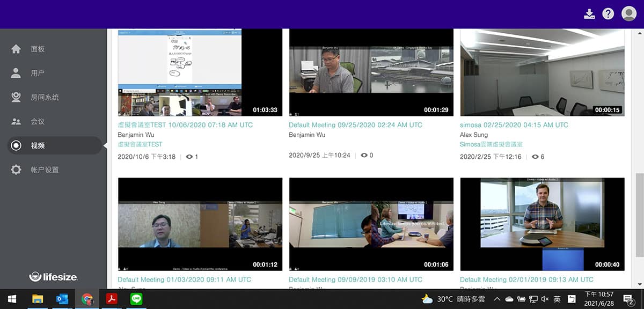Open Default Meeting 09/09/2019 03:10 AM UTC link
This screenshot has height=309, width=644.
coord(356,279)
